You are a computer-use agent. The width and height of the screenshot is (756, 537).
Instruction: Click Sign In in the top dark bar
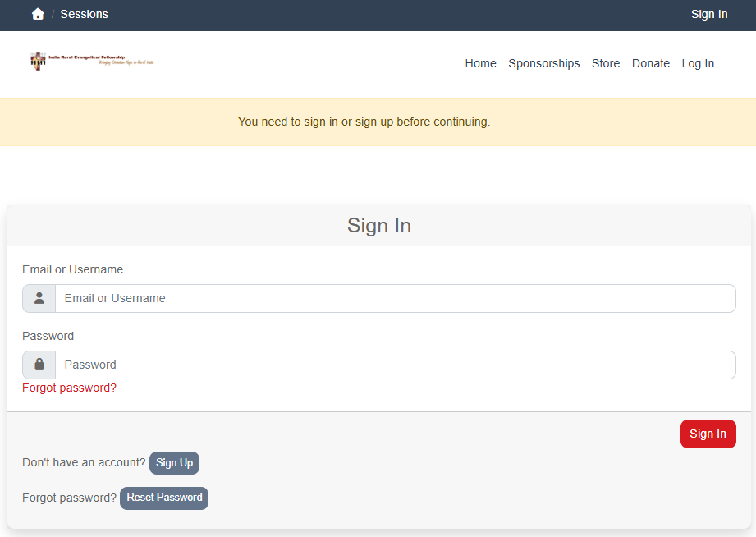708,14
